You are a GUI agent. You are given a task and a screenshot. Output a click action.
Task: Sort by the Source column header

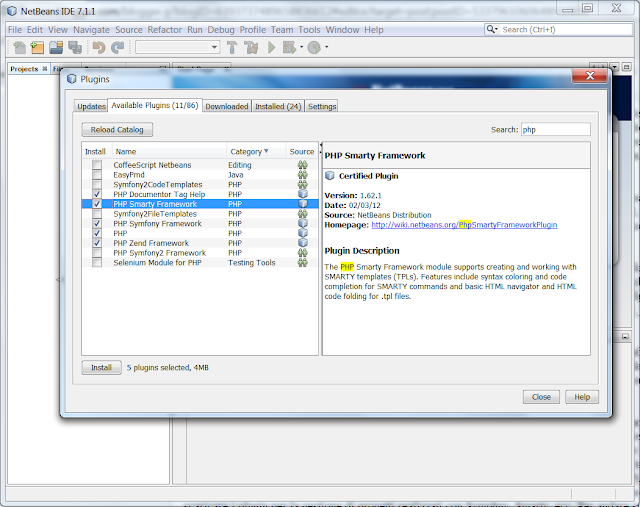302,151
